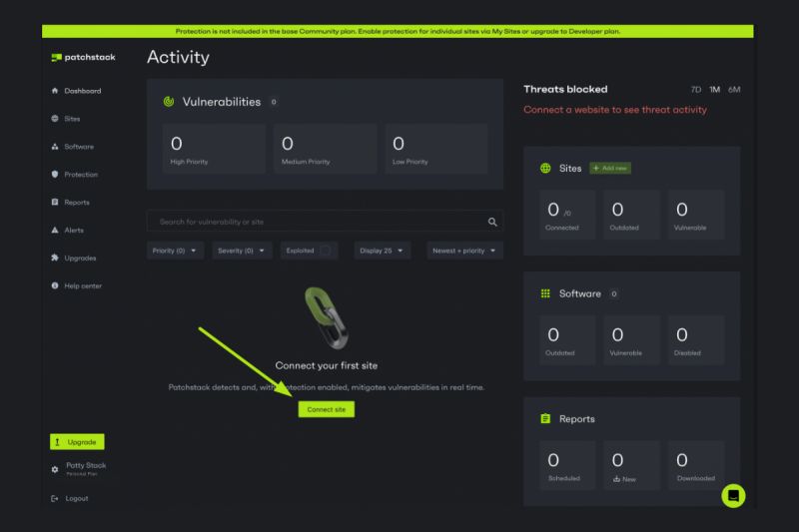Click the Outdated sites tile in Sites card

tap(631, 215)
